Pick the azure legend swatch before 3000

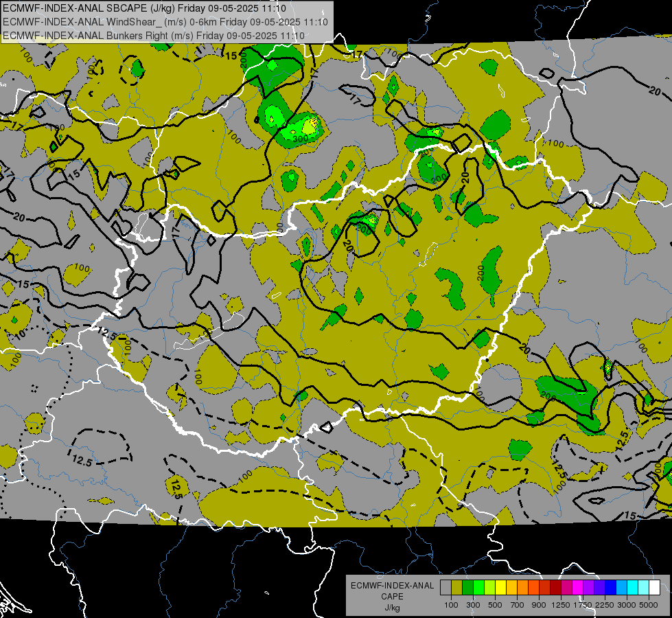coord(622,587)
